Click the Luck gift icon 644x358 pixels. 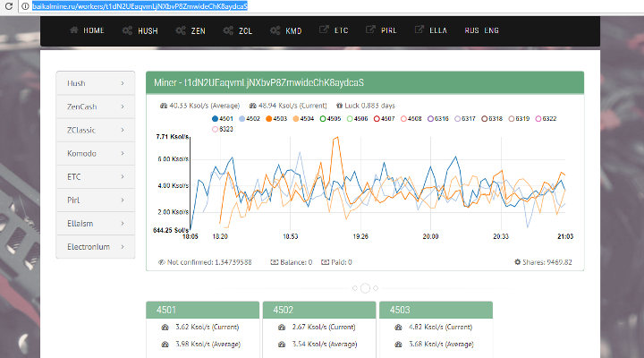(x=339, y=106)
